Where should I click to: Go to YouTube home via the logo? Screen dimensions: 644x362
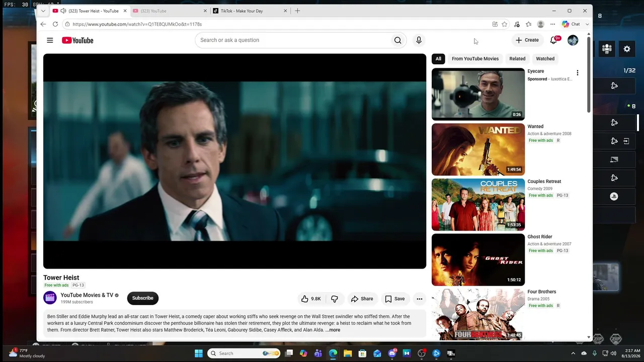tap(77, 40)
